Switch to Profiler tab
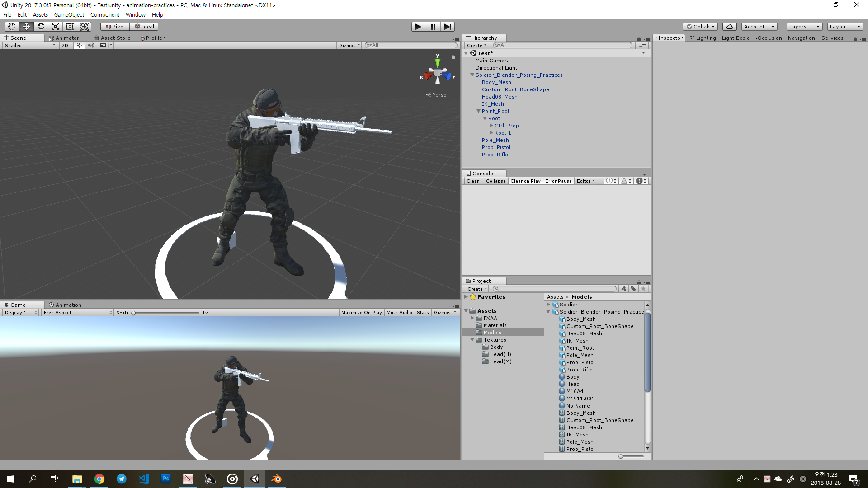Image resolution: width=868 pixels, height=488 pixels. 152,38
